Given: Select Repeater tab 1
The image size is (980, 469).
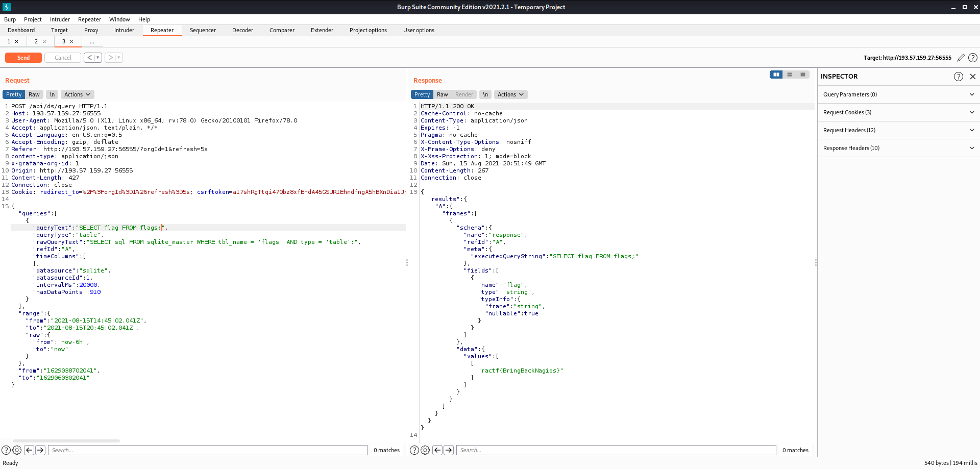Looking at the screenshot, I should (9, 42).
